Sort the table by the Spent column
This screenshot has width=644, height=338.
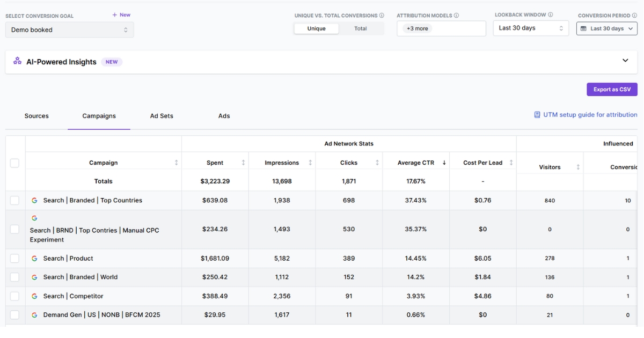pyautogui.click(x=243, y=162)
